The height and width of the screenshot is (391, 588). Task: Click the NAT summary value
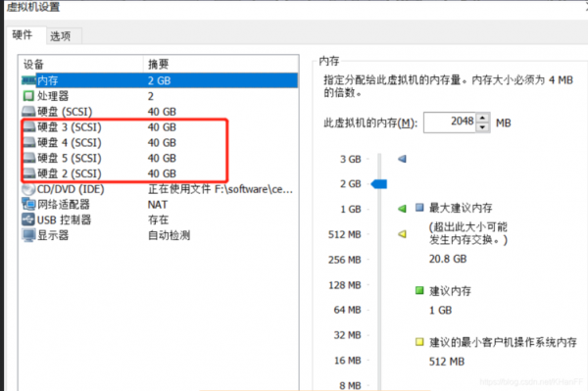click(158, 205)
